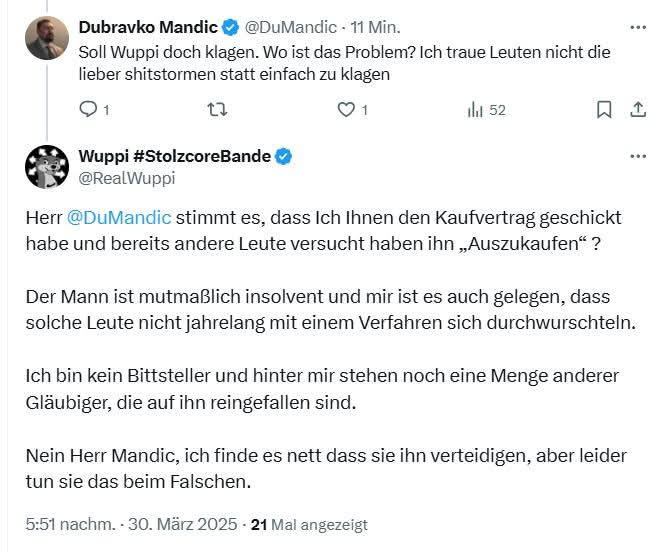Visit the @DuMandic handle in header
The height and width of the screenshot is (552, 662).
(x=289, y=28)
